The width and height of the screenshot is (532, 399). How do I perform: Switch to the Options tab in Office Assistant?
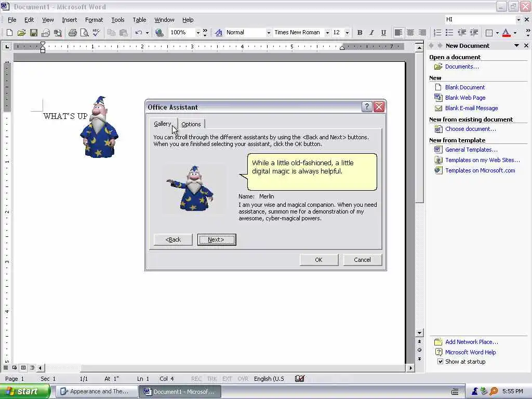191,124
